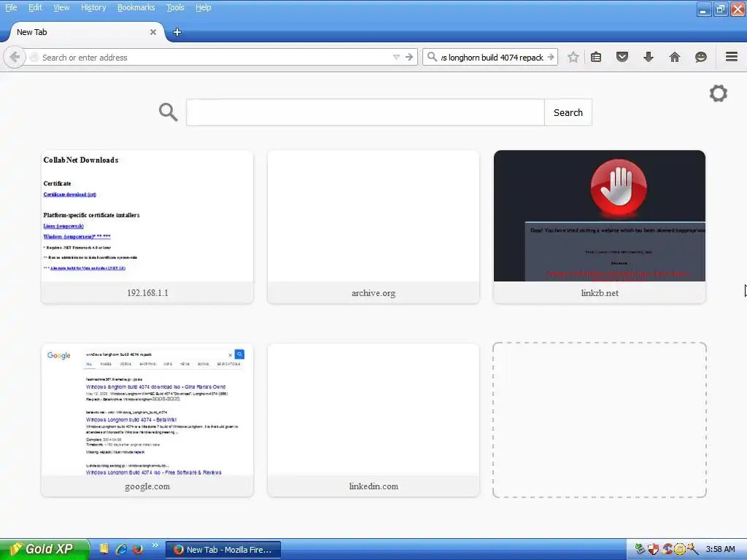Open the linkzb.net tile thumbnail
The width and height of the screenshot is (747, 560).
(600, 216)
